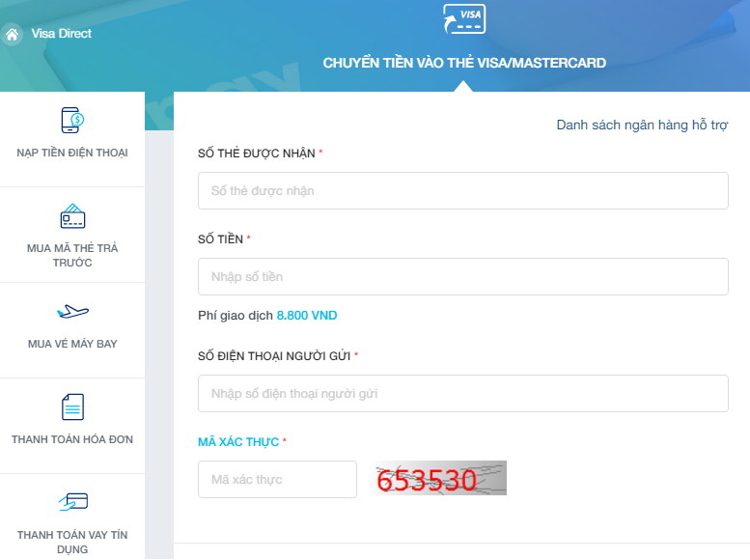Open Danh sách ngân hàng hỗ trợ link

642,125
